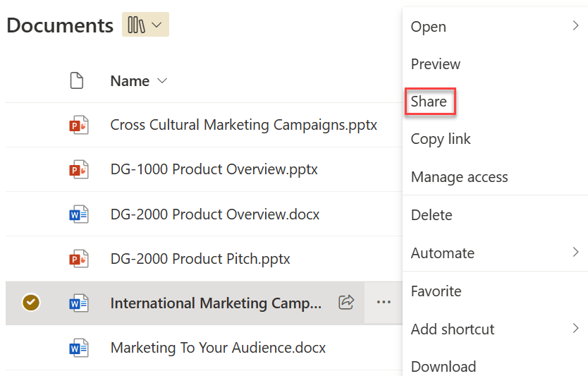Expand the Open submenu arrow
This screenshot has height=376, width=588.
(x=575, y=25)
